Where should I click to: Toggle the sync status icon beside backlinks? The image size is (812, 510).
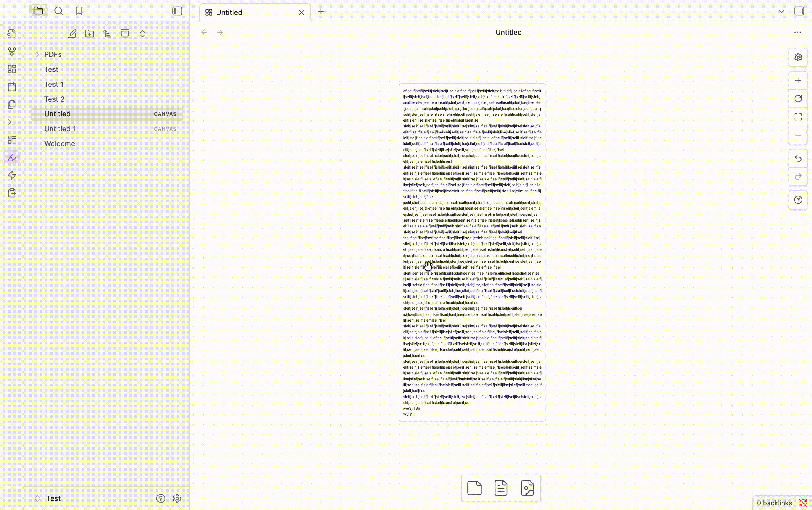[x=803, y=503]
